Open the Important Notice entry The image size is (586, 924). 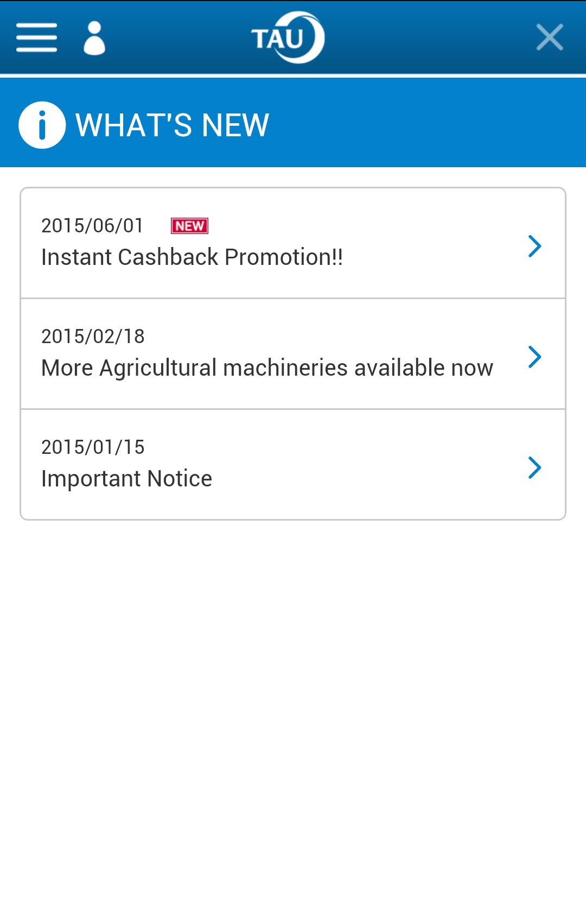pos(126,479)
